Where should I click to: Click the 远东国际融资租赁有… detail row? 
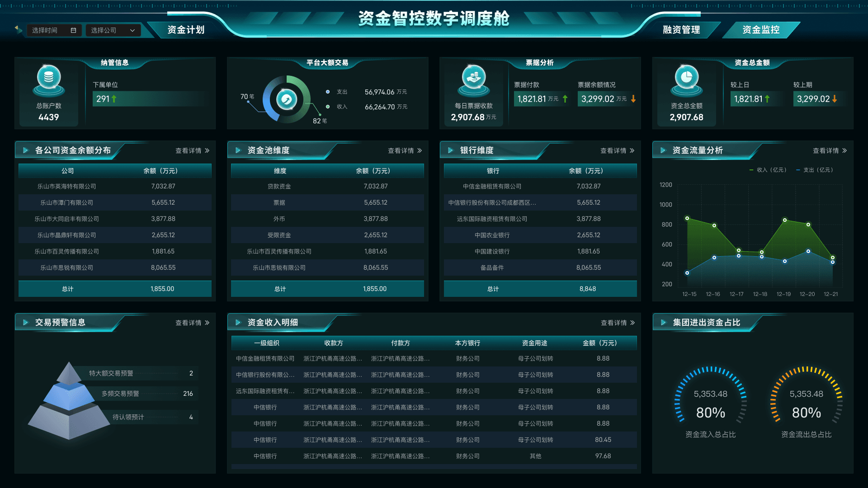pyautogui.click(x=434, y=391)
